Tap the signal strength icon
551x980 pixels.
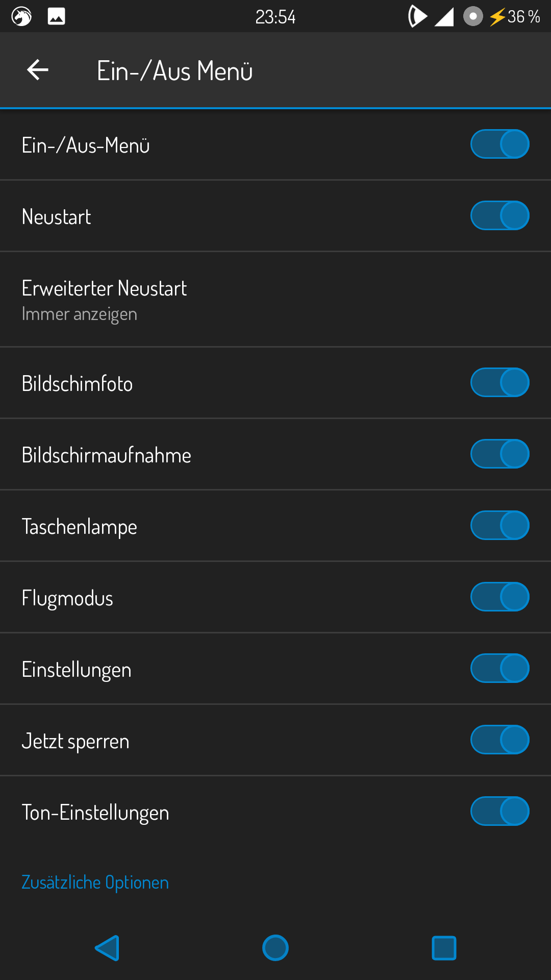(444, 17)
